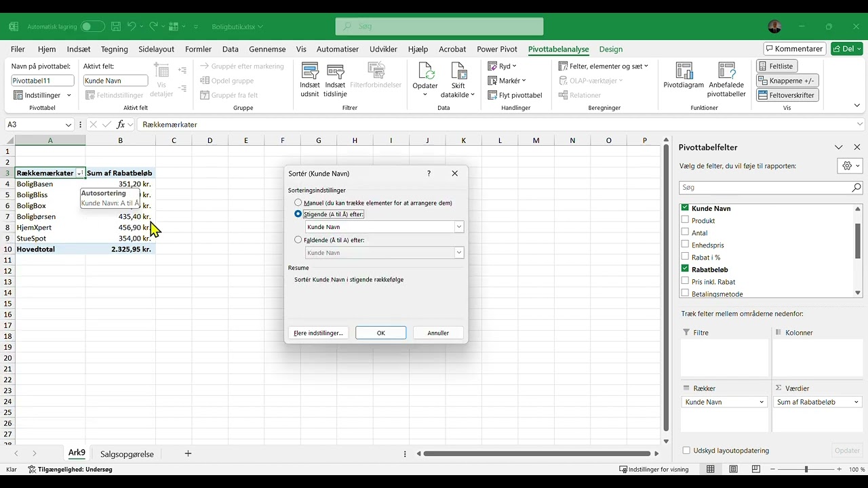Toggle Automatisk lagring switch
This screenshot has height=488, width=868.
93,26
